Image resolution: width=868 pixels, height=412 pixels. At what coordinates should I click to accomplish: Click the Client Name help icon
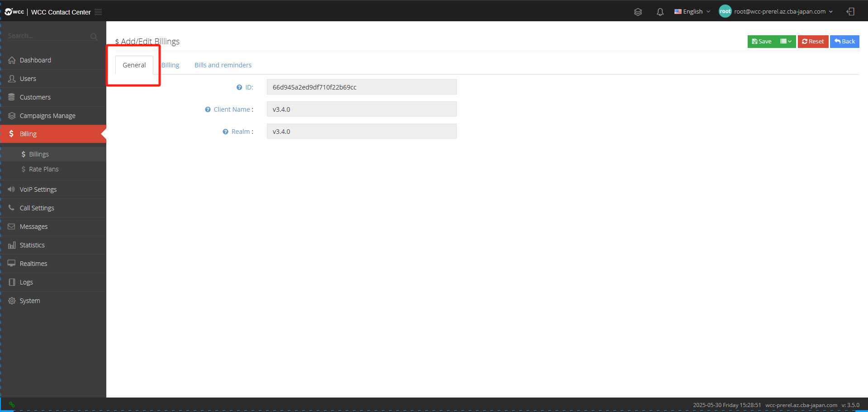coord(208,109)
